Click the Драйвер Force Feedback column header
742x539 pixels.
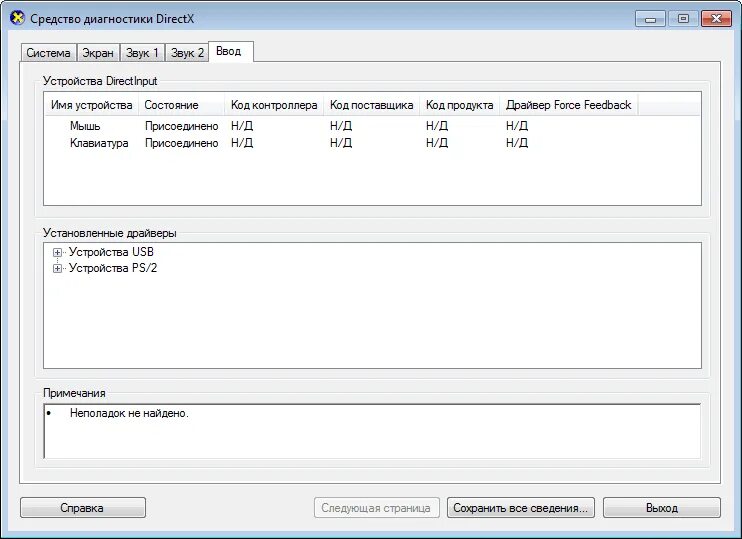[x=568, y=105]
